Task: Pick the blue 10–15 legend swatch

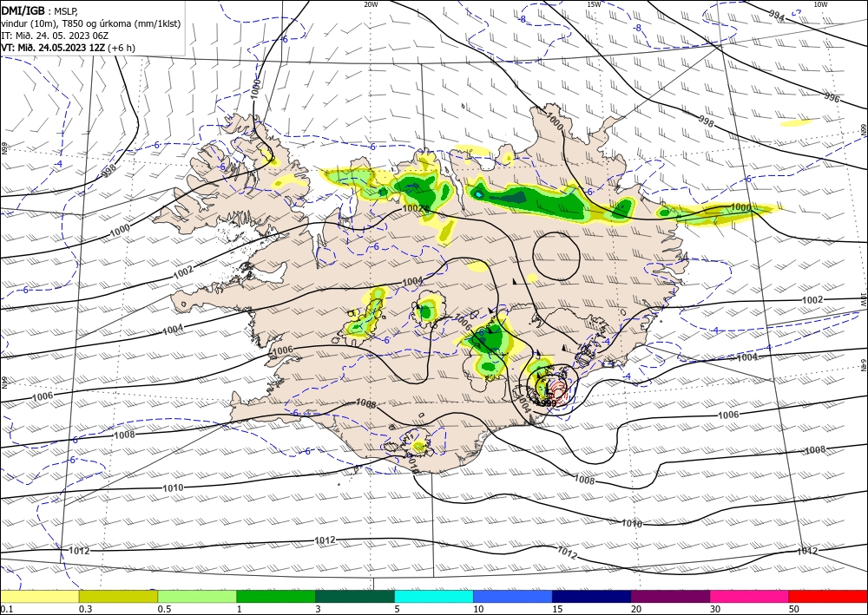Action: point(513,596)
